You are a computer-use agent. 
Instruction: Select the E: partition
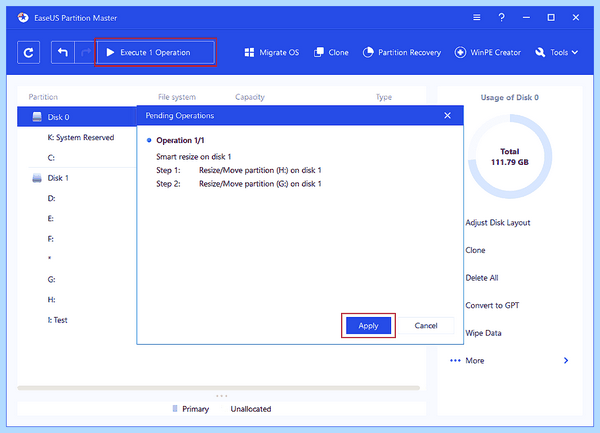(x=51, y=218)
